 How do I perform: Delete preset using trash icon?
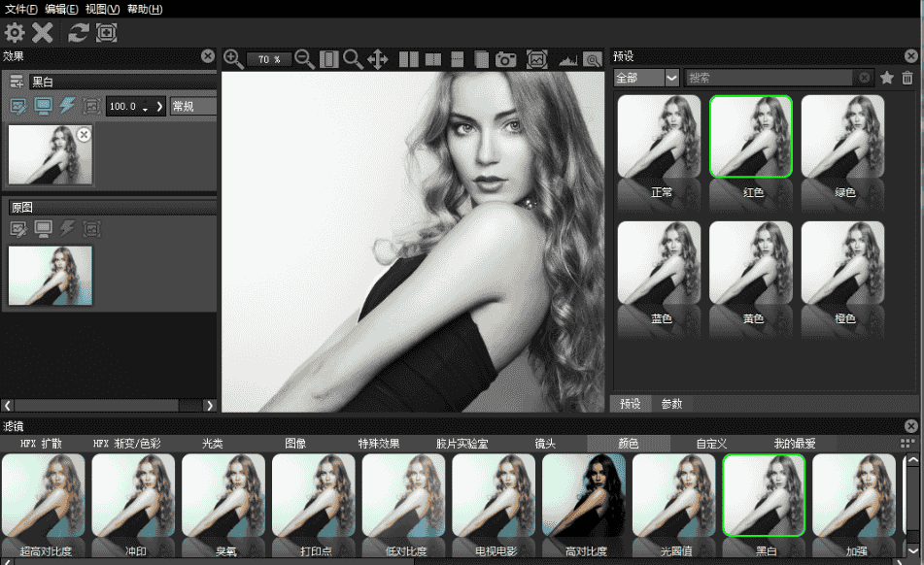click(x=907, y=78)
